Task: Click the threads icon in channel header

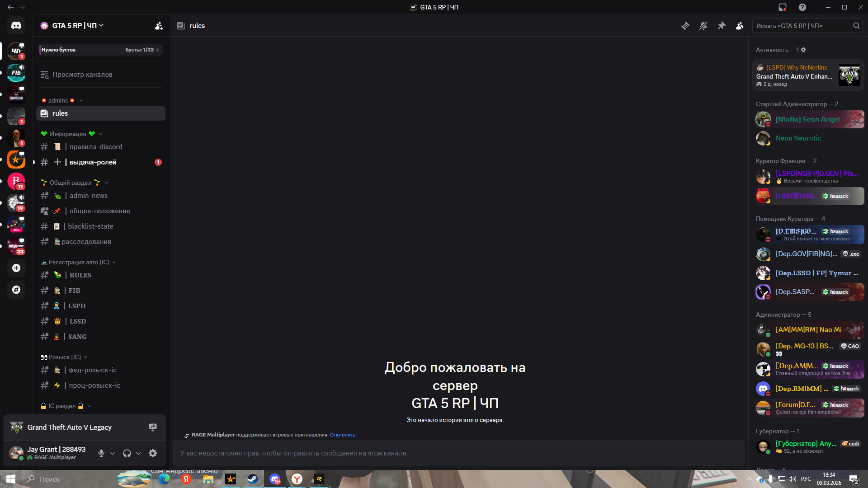Action: pyautogui.click(x=685, y=26)
